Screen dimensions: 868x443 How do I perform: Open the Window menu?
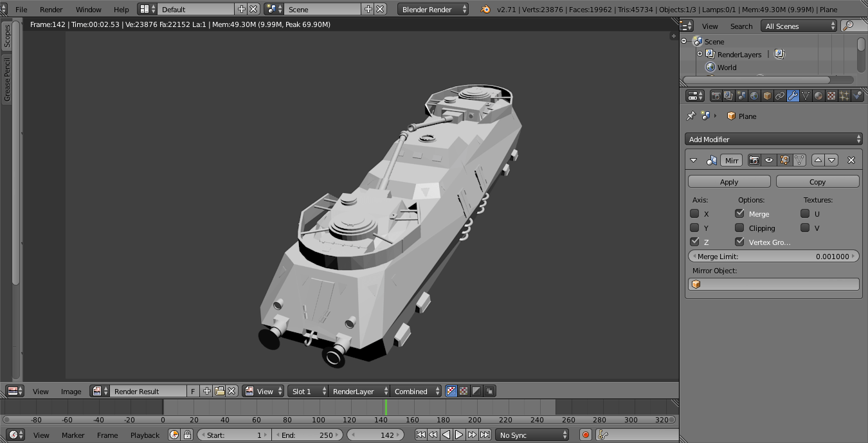pos(89,9)
